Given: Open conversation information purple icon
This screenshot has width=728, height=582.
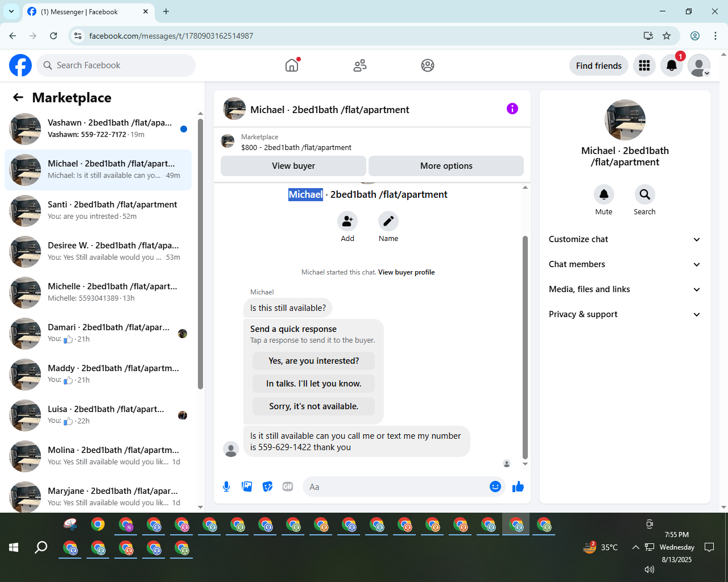Looking at the screenshot, I should coord(512,109).
